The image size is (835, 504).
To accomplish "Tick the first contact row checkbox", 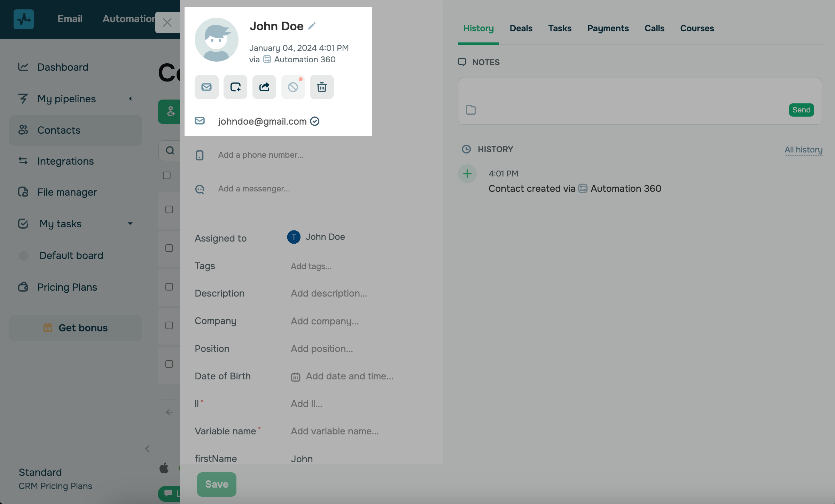I will pos(169,210).
